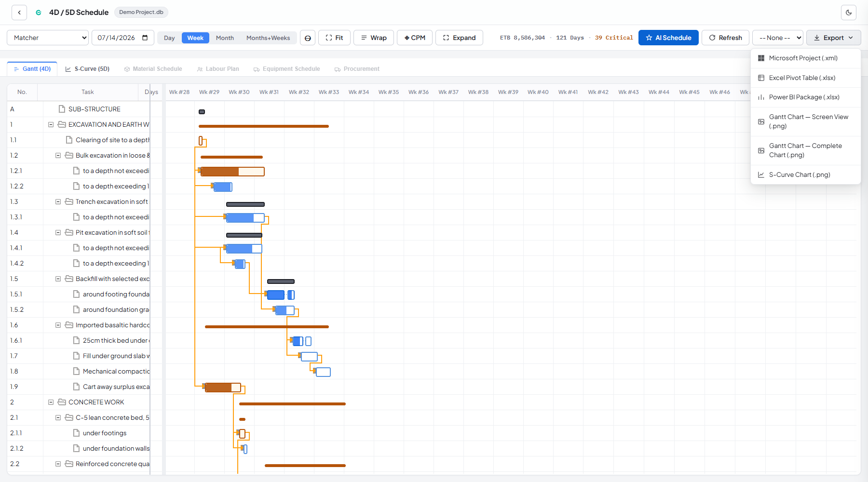Viewport: 868px width, 482px height.
Task: Open the None dropdown
Action: point(778,38)
